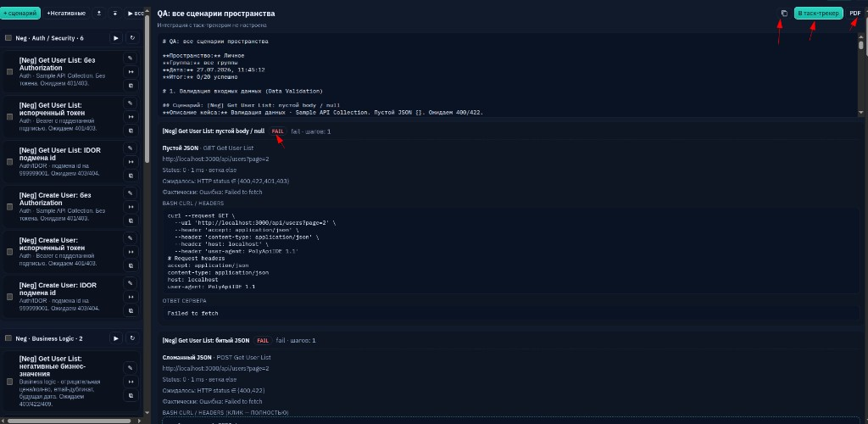Run the Neg Business Logic group
Image resolution: width=868 pixels, height=424 pixels.
click(x=115, y=338)
